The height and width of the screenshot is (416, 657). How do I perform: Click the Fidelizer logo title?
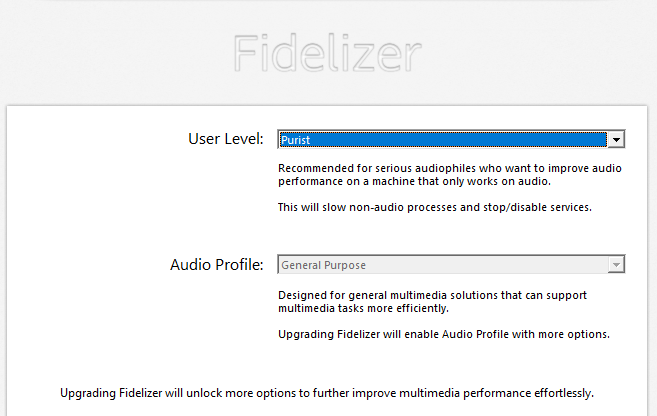click(x=327, y=53)
